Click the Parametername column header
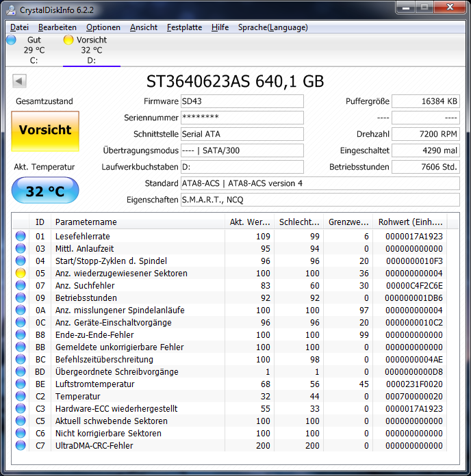This screenshot has height=476, width=471. [138, 222]
